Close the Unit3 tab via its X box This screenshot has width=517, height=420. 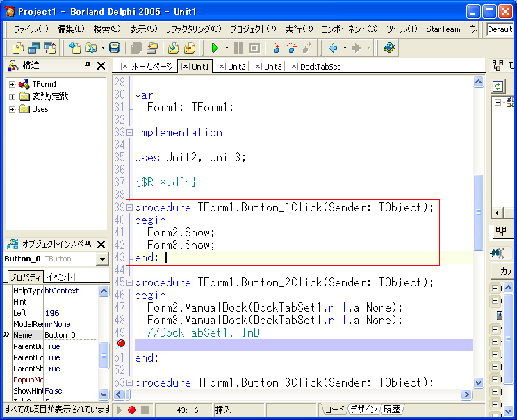(x=258, y=67)
